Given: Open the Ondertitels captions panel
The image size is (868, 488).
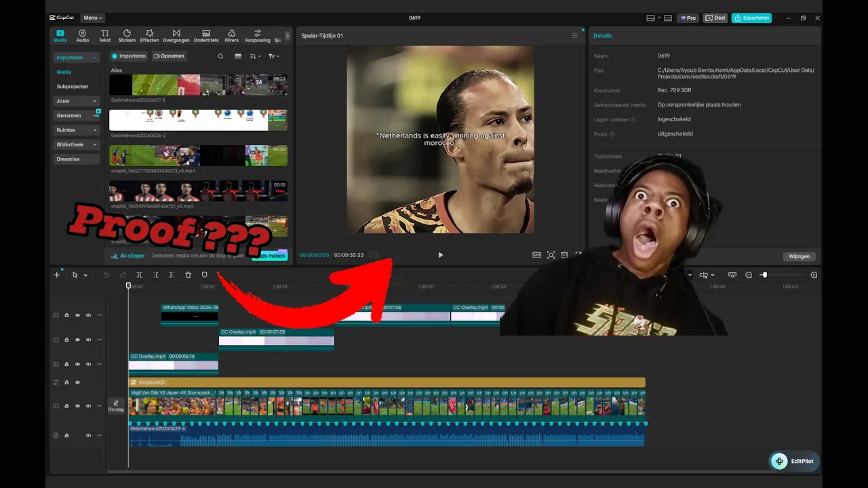Looking at the screenshot, I should coord(206,36).
